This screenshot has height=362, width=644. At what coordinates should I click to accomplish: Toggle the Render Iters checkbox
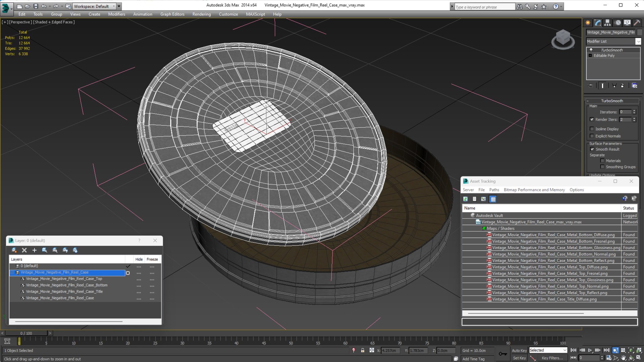tap(592, 119)
